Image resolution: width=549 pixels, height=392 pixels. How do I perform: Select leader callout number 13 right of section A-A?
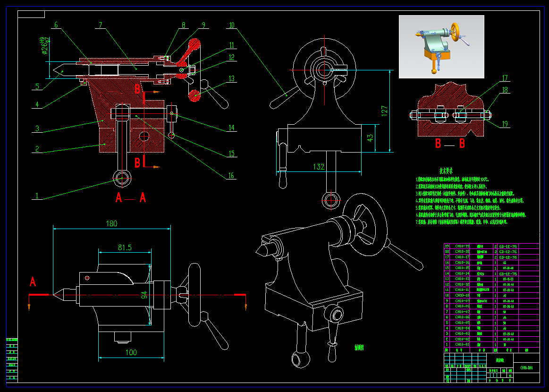(231, 78)
